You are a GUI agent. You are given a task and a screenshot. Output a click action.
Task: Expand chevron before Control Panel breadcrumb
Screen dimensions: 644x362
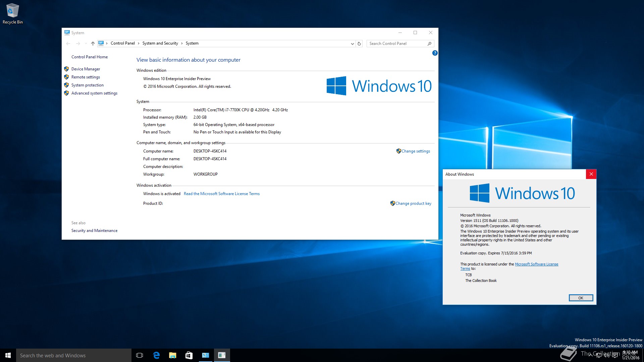tap(107, 43)
